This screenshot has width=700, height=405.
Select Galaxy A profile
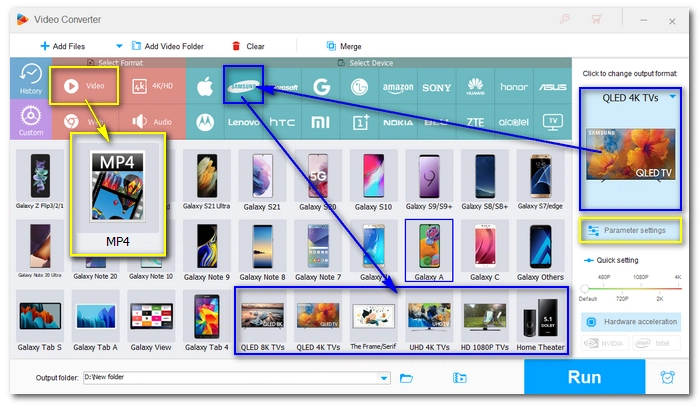coord(429,251)
